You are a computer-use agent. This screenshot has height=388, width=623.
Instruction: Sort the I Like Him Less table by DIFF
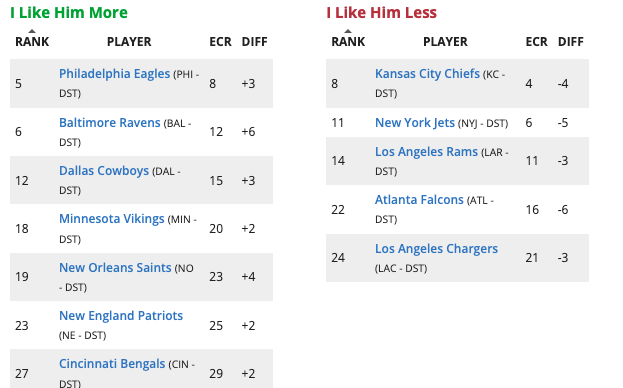click(571, 42)
